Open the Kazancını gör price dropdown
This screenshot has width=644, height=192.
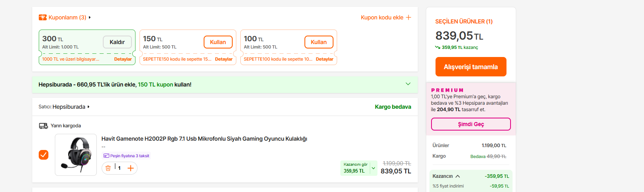click(373, 168)
